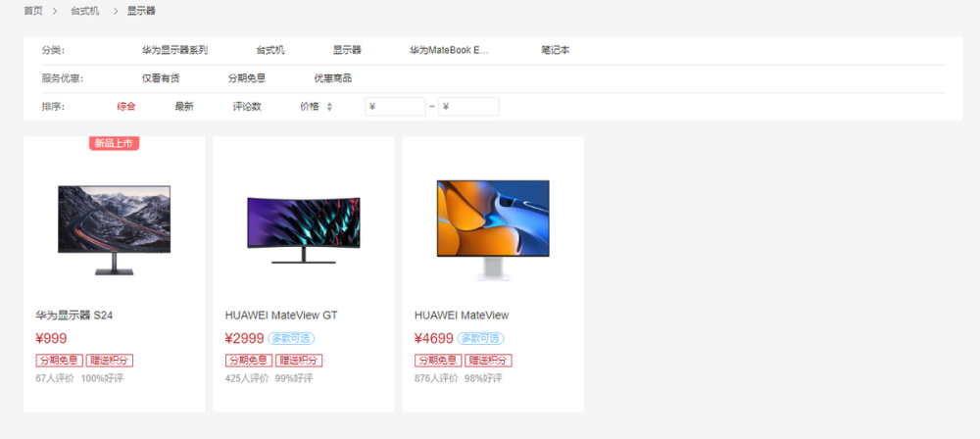Viewport: 980px width, 439px height.
Task: Open HUAWEI MateView title link
Action: pyautogui.click(x=462, y=316)
